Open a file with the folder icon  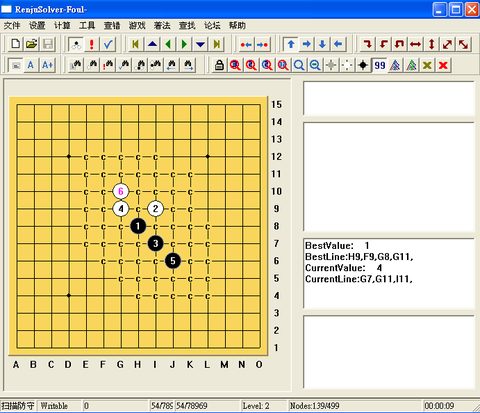31,44
